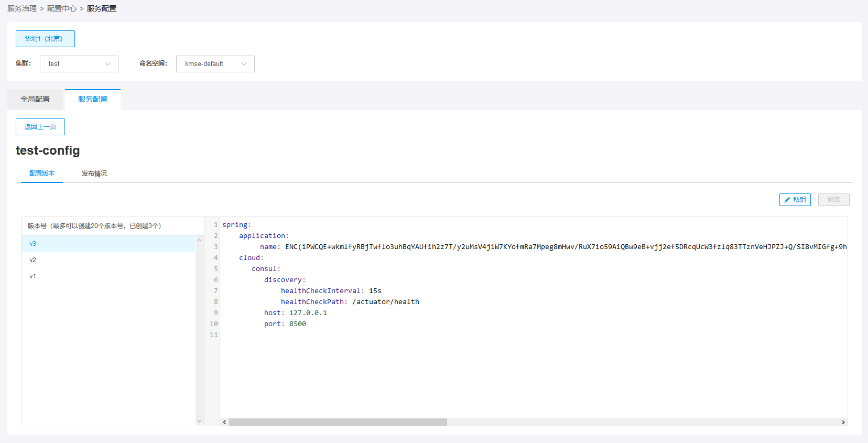Click 配置中心 in the breadcrumb
Screen dimensions: 868x443
point(62,8)
